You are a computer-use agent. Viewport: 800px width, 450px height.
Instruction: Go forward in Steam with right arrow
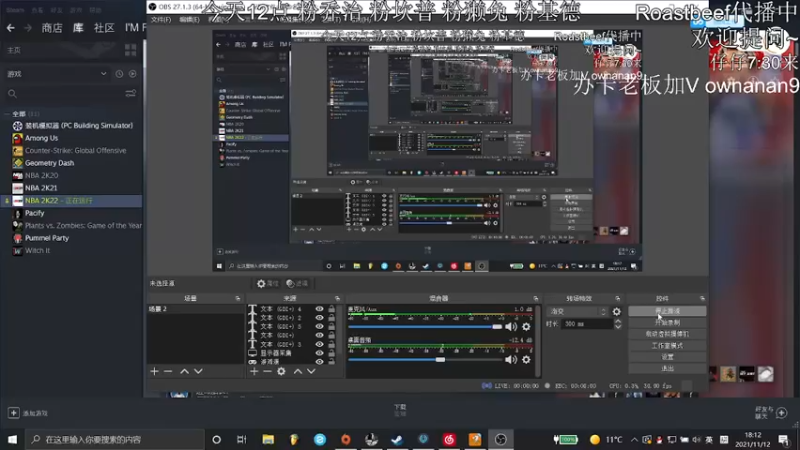[x=28, y=28]
